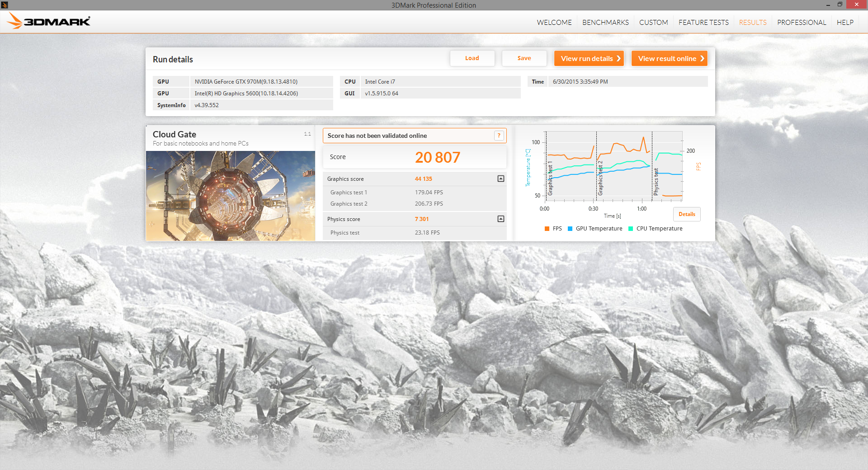
Task: Go to the Custom tab
Action: tap(653, 22)
